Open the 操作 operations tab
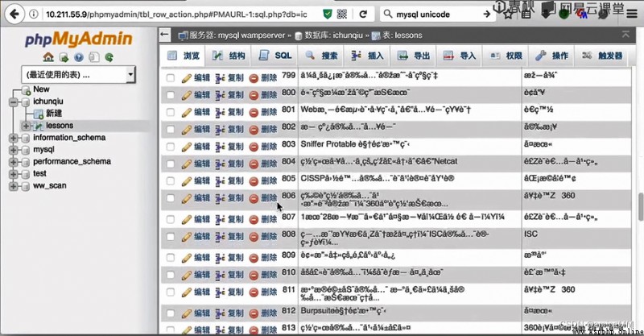This screenshot has width=644, height=336. point(552,56)
